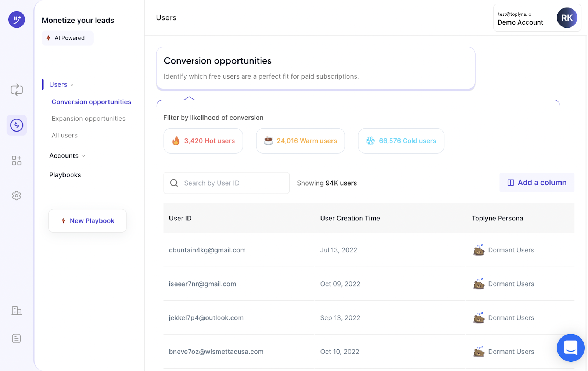The width and height of the screenshot is (588, 371).
Task: Click the New Playbook button
Action: (87, 221)
